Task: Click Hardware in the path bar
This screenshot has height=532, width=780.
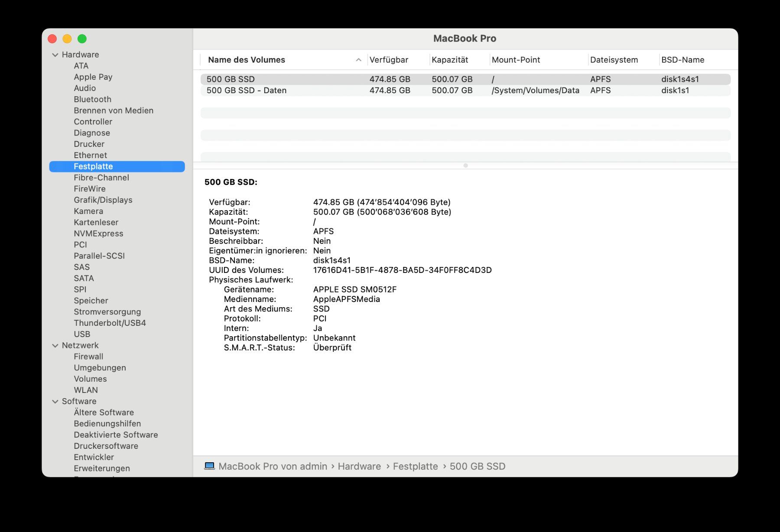Action: point(359,466)
